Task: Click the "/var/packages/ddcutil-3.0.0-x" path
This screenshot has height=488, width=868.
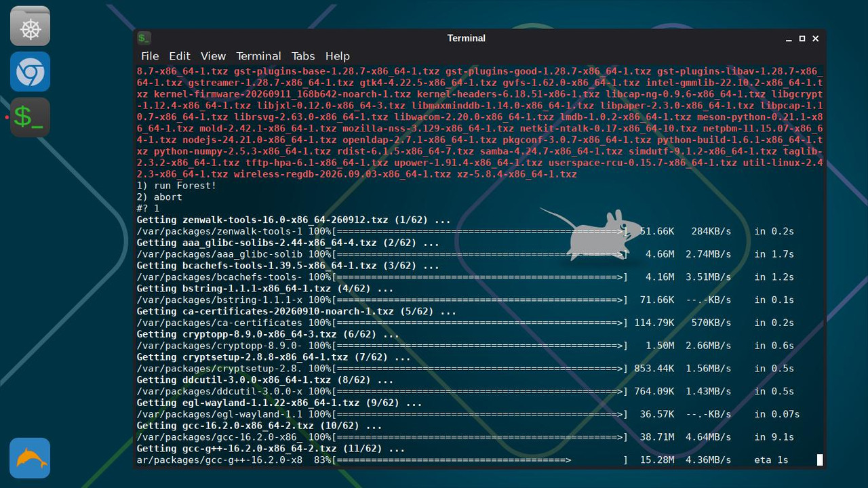Action: pyautogui.click(x=219, y=392)
